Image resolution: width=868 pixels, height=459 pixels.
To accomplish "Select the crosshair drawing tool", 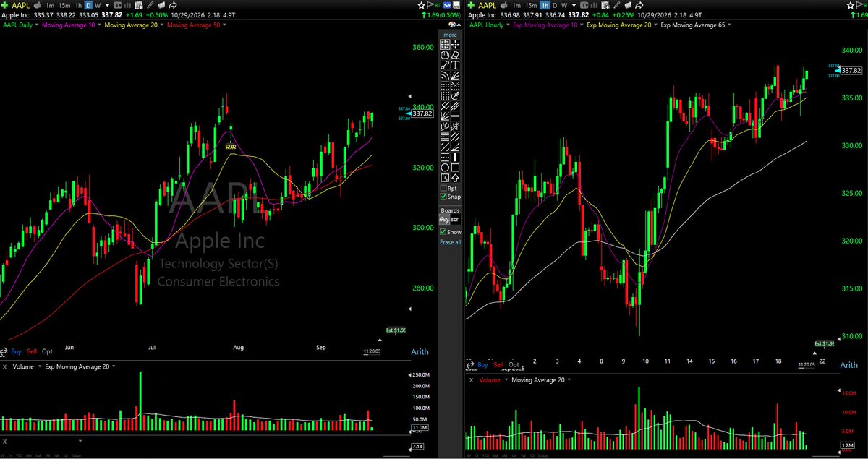I will 456,45.
